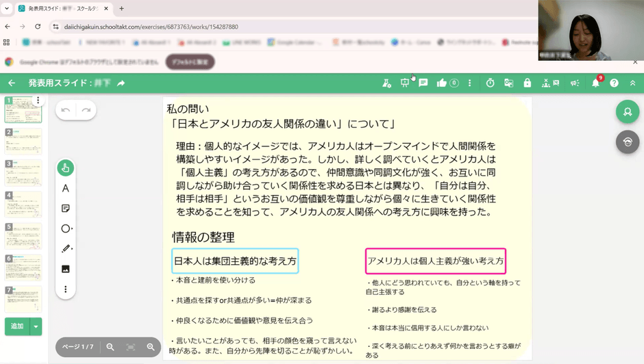This screenshot has height=364, width=644.
Task: Select the hand pointer tool
Action: click(x=65, y=168)
